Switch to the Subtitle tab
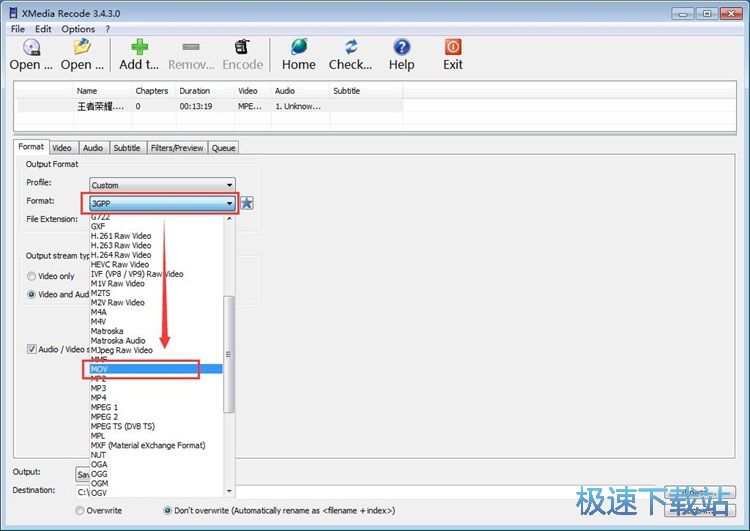 click(127, 148)
